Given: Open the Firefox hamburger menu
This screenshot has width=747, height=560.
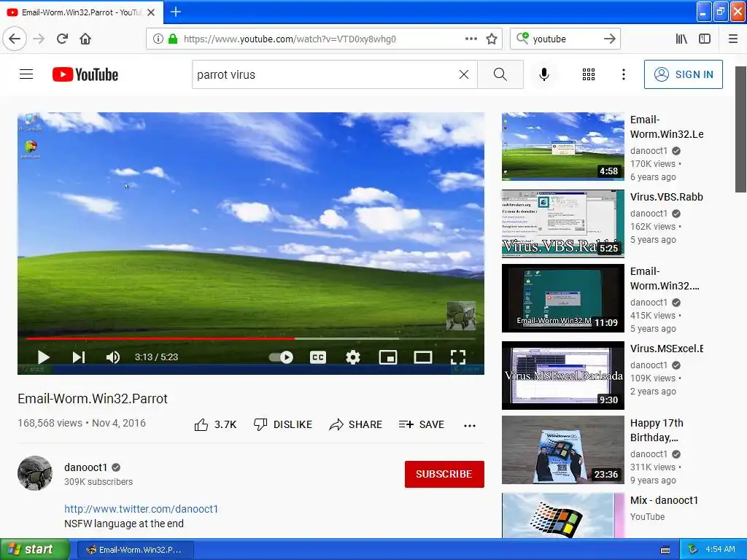Looking at the screenshot, I should coord(733,39).
